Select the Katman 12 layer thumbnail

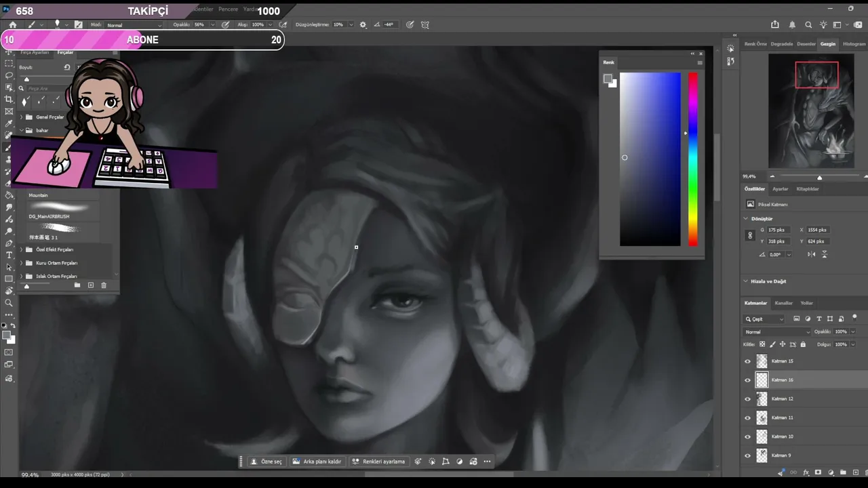click(762, 399)
